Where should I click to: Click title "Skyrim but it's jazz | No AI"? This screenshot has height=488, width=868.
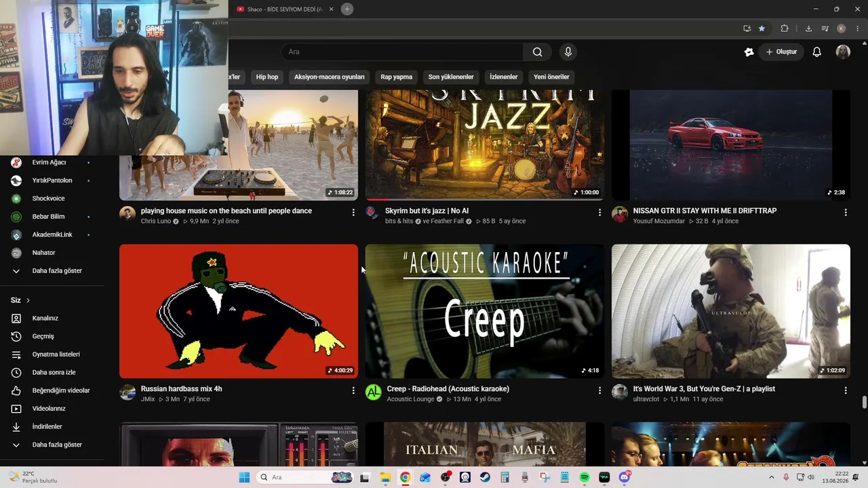pos(427,211)
